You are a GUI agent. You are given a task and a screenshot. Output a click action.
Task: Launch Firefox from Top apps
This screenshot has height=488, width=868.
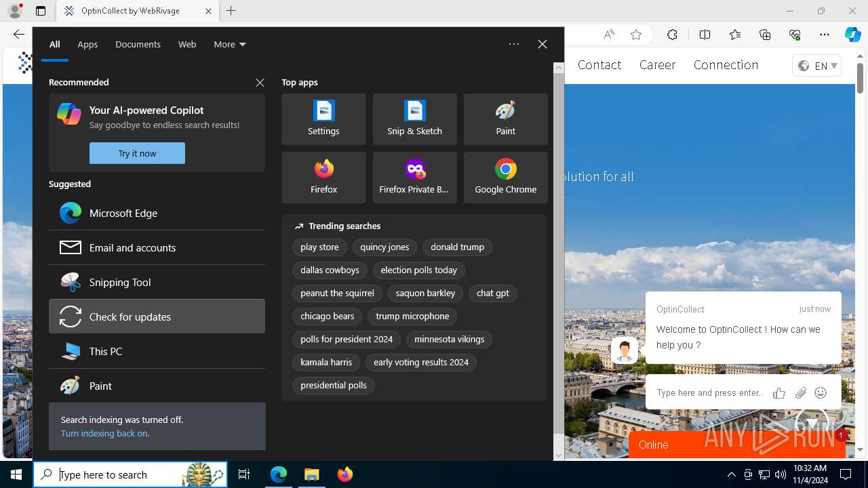pyautogui.click(x=323, y=178)
